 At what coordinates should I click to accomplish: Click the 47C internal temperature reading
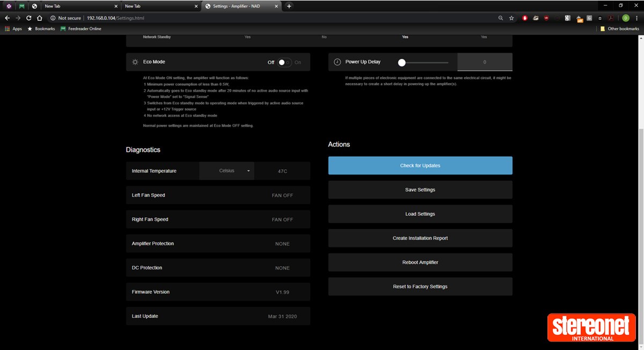tap(282, 171)
